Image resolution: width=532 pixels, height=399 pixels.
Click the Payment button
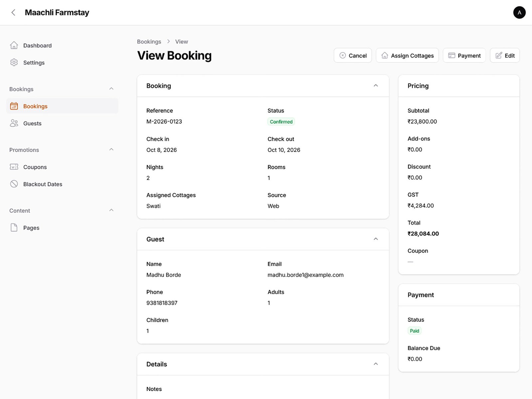[464, 56]
